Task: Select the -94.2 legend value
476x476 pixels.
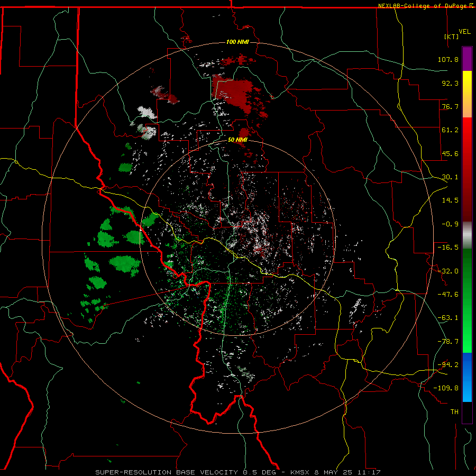Action: click(448, 364)
